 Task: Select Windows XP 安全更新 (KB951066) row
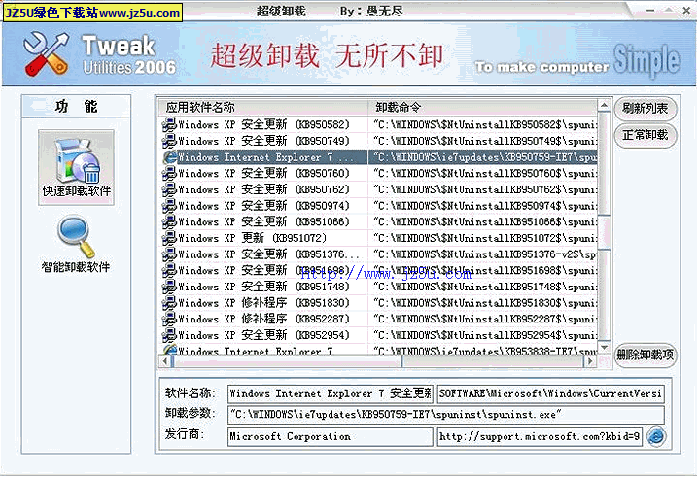click(x=378, y=222)
